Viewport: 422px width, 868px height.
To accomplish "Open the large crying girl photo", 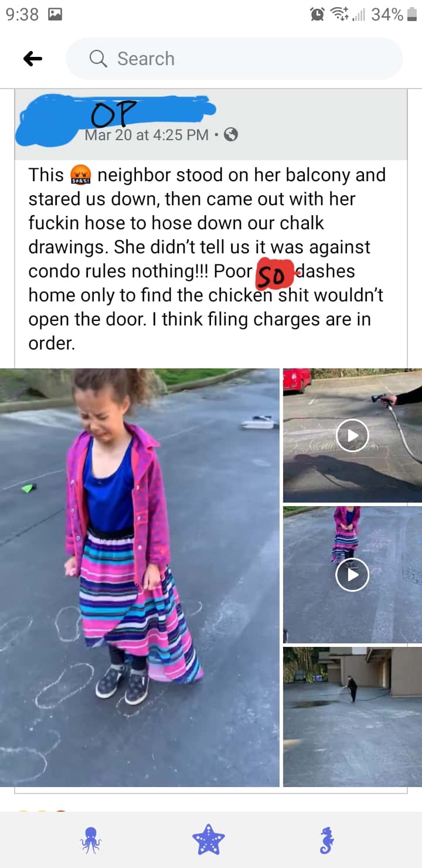I will coord(139,578).
